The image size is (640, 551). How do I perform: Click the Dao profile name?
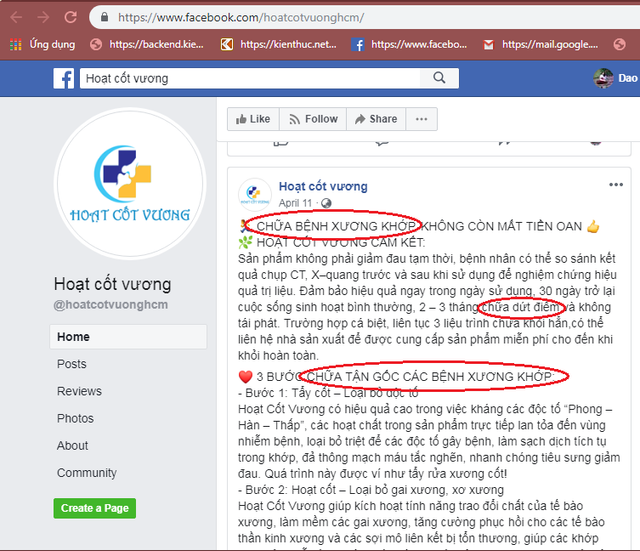628,78
